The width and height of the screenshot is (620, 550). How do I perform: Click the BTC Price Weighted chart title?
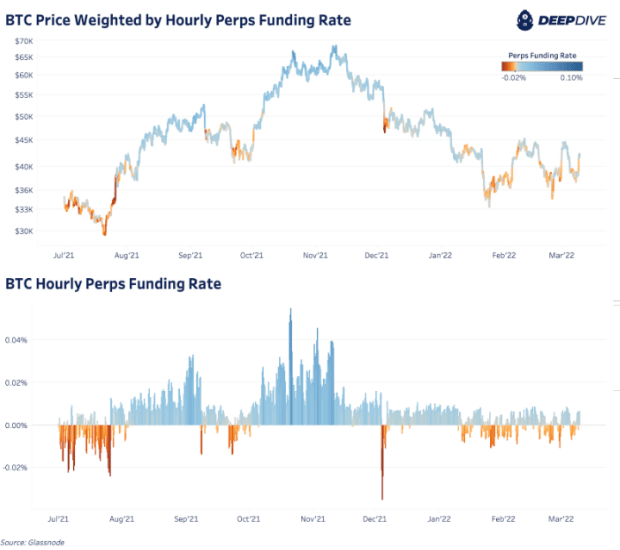pos(178,20)
